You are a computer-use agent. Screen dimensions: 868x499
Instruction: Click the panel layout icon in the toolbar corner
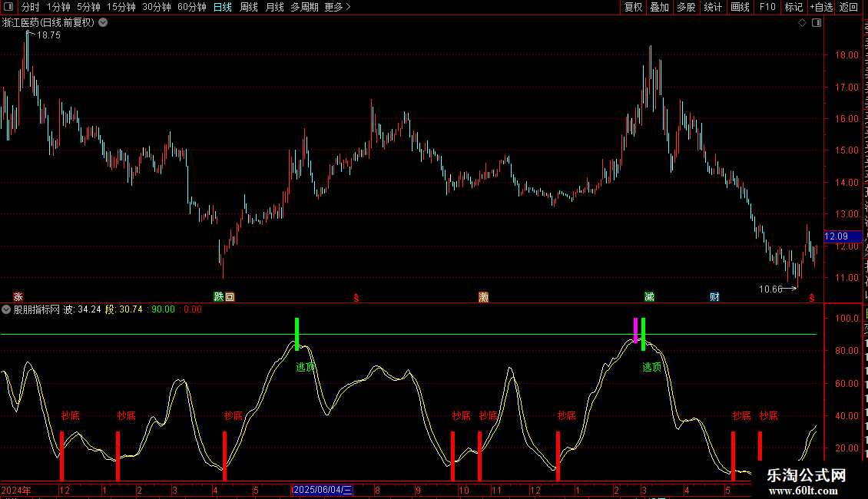8,7
